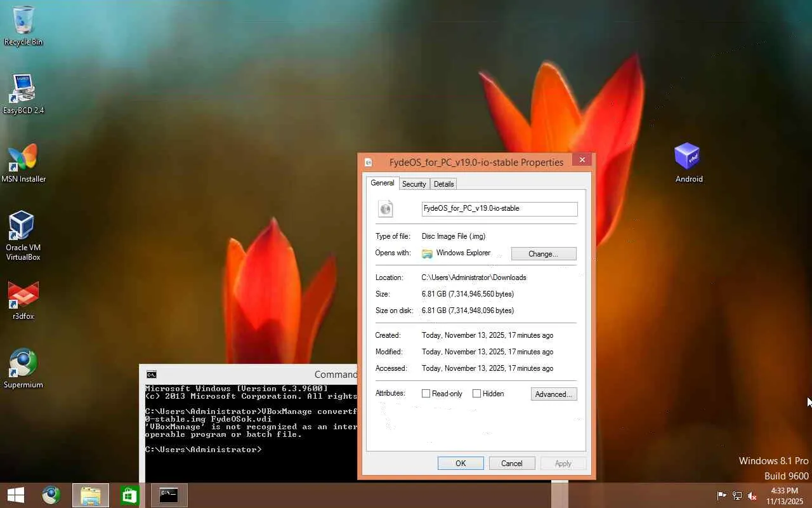Close the FydeOS Properties dialog
Viewport: 812px width, 508px height.
(x=582, y=160)
